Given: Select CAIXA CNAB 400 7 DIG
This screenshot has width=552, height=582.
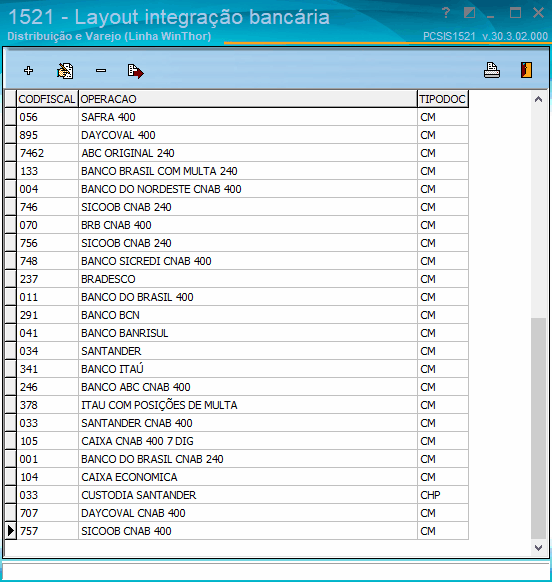Looking at the screenshot, I should (236, 441).
